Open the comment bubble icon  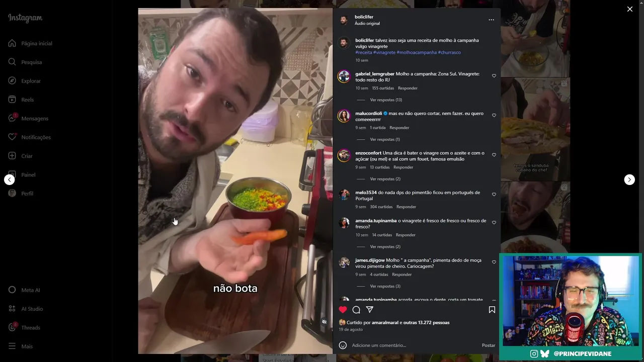coord(356,310)
